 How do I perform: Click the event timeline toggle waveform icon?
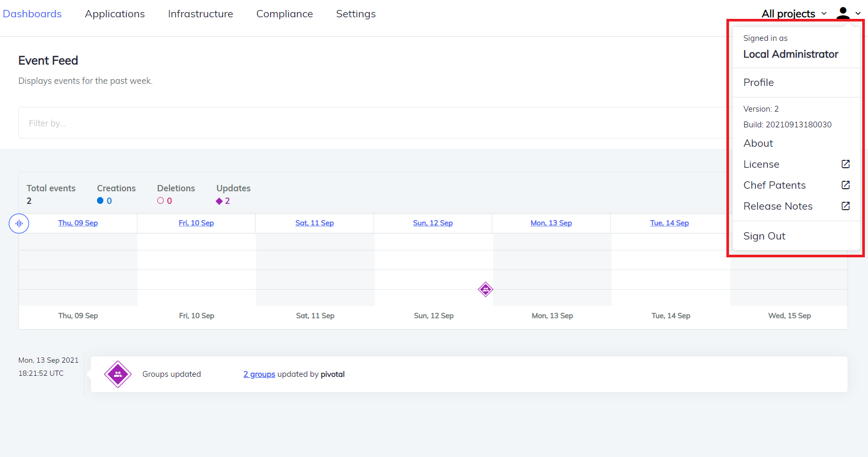19,223
